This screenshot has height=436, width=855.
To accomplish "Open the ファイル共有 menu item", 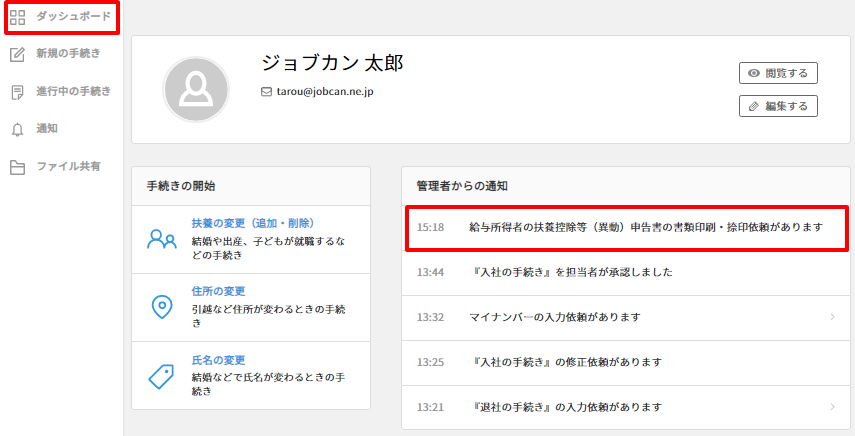I will coord(68,167).
